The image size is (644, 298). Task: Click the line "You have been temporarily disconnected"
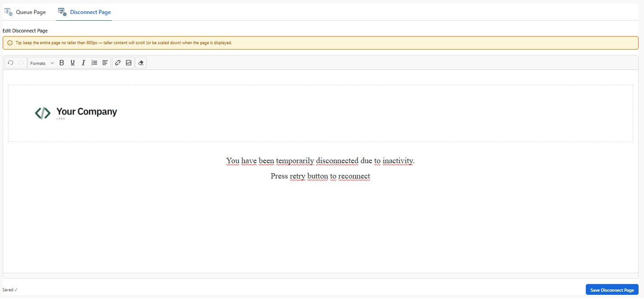[320, 160]
